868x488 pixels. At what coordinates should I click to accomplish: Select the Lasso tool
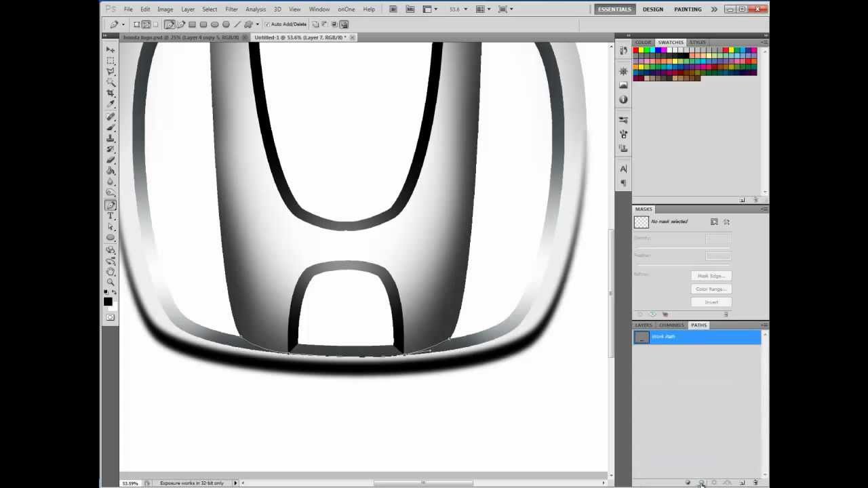tap(111, 71)
